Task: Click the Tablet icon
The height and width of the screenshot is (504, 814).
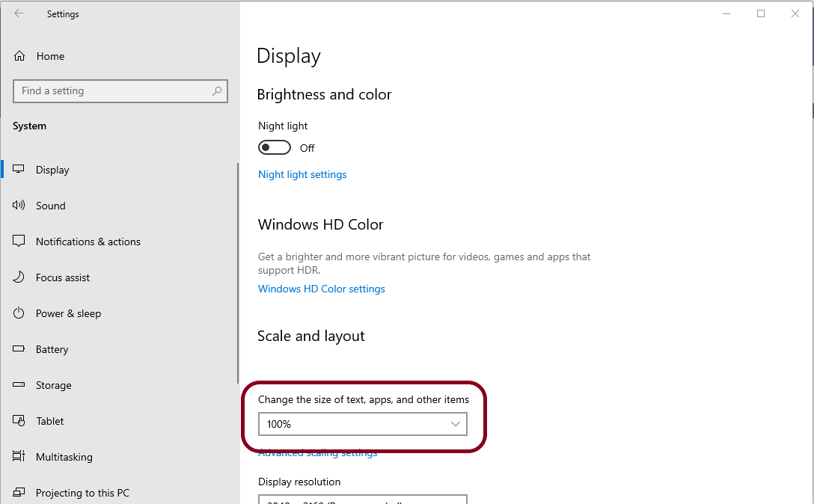Action: tap(19, 420)
